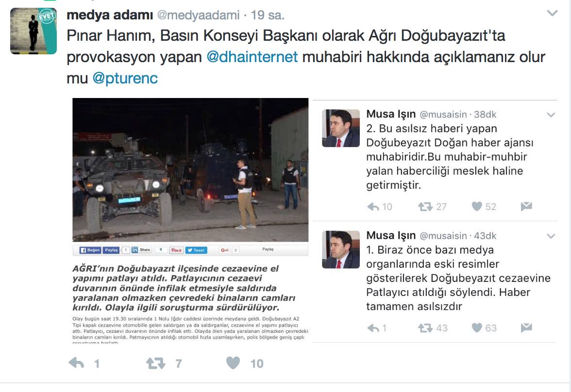Expand options chevron on medya adamı's tweet
Screen dimensions: 571x392
(x=552, y=14)
